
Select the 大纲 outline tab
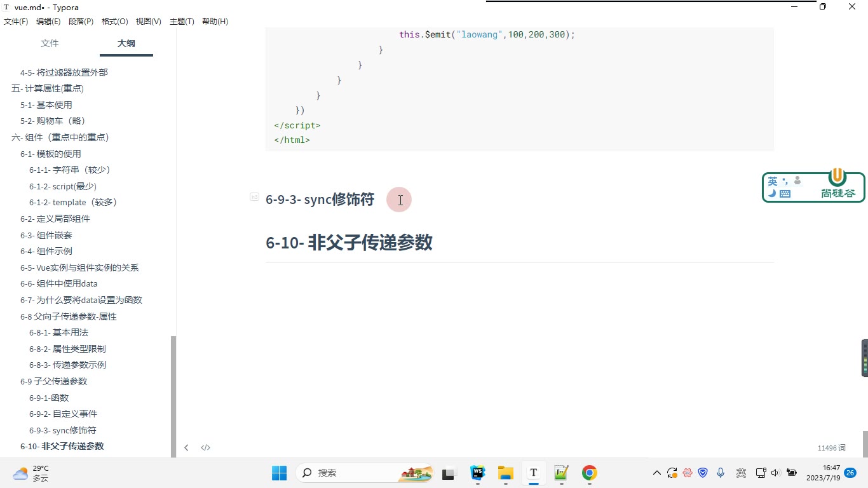[126, 43]
